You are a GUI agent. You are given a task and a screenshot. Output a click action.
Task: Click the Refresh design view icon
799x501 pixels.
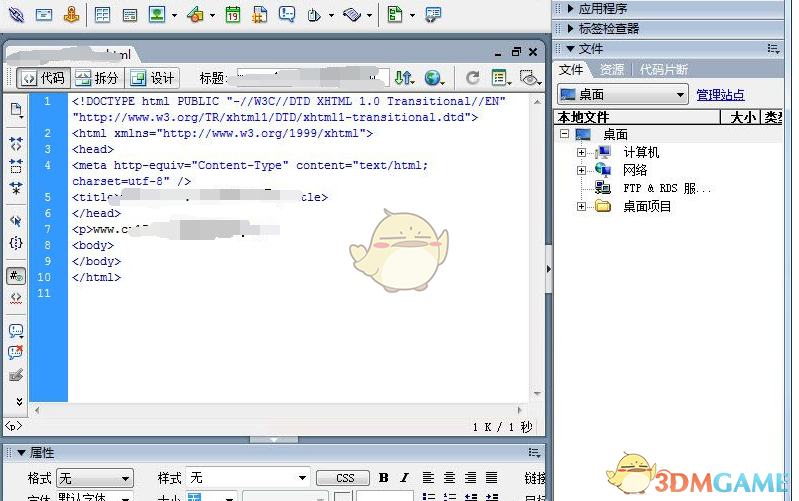473,78
